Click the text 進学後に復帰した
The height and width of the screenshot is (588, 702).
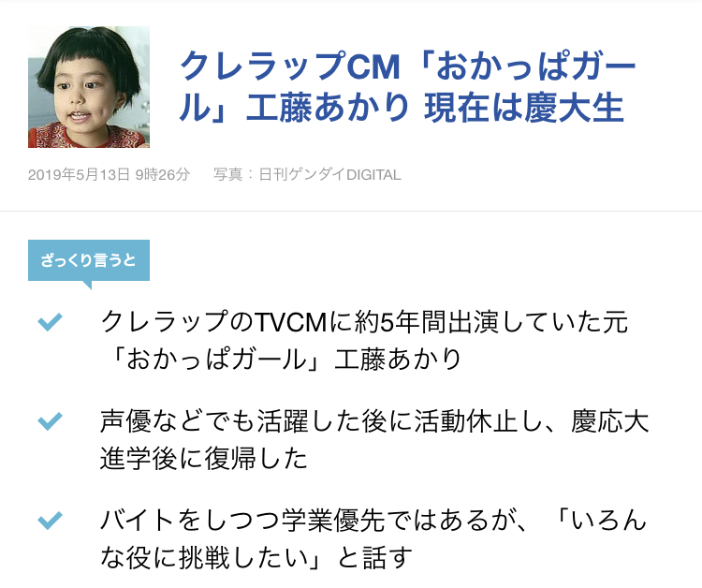click(204, 459)
